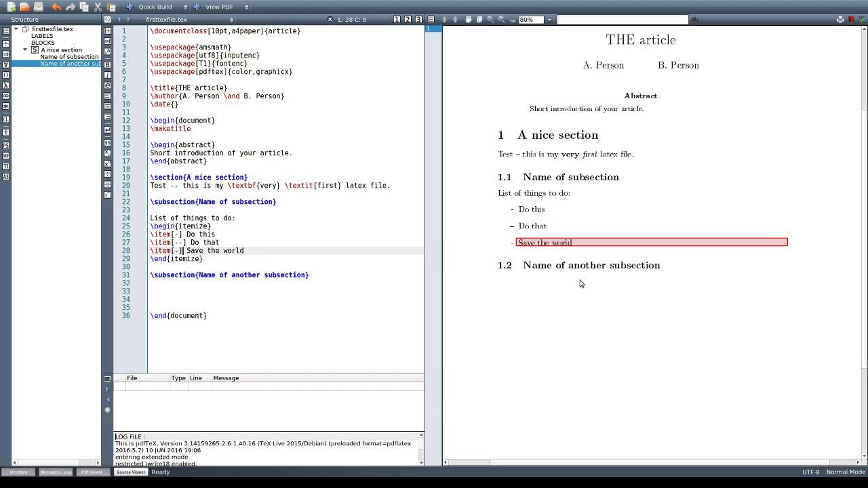The height and width of the screenshot is (488, 868).
Task: Select LABELS in the structure tree
Action: pos(42,36)
